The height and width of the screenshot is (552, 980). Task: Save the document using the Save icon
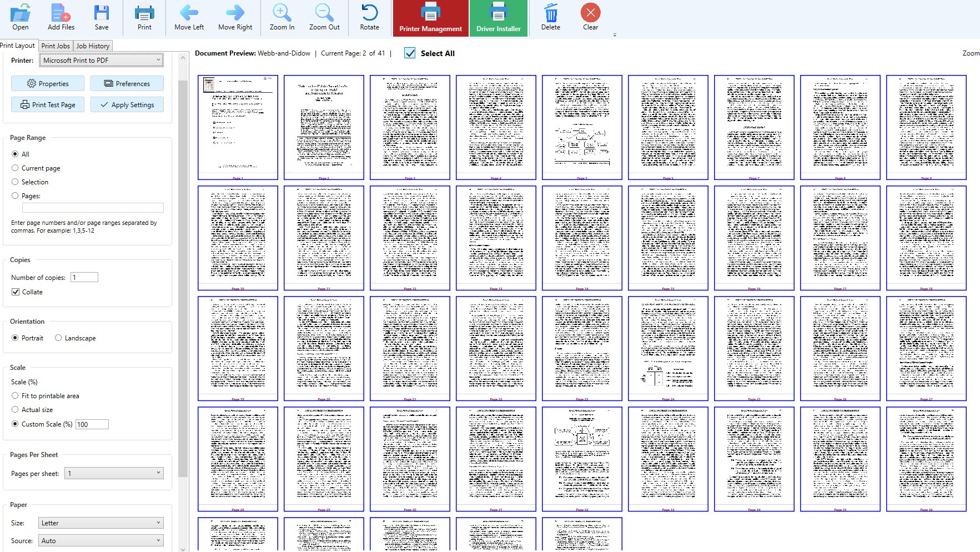pos(102,17)
